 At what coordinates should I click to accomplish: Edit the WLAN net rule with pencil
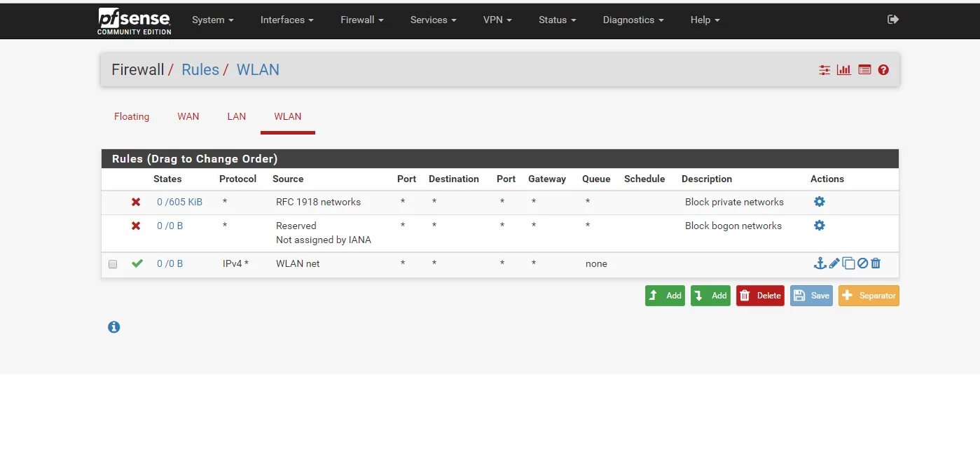[834, 263]
